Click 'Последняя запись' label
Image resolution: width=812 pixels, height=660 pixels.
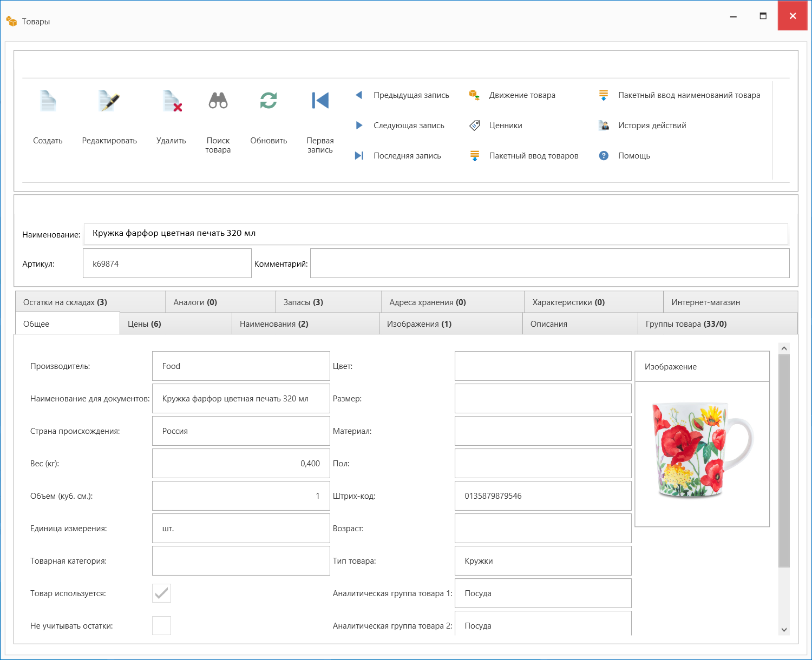coord(407,156)
